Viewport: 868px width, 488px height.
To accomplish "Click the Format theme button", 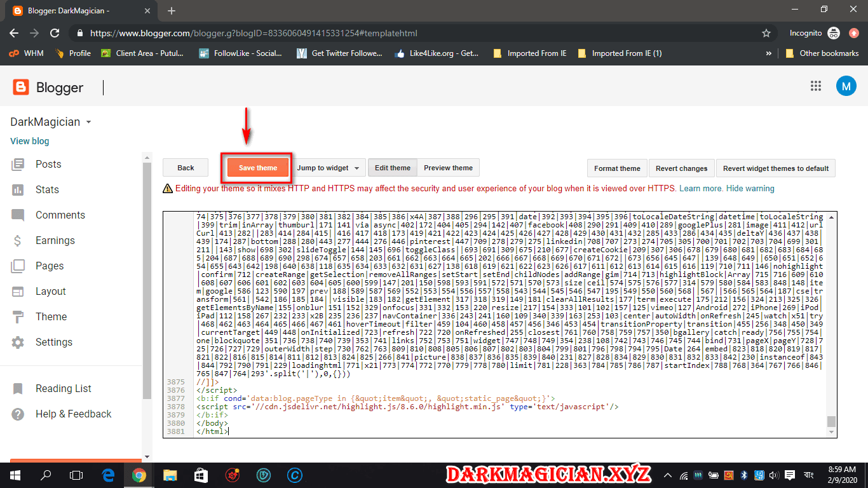I will [x=617, y=168].
